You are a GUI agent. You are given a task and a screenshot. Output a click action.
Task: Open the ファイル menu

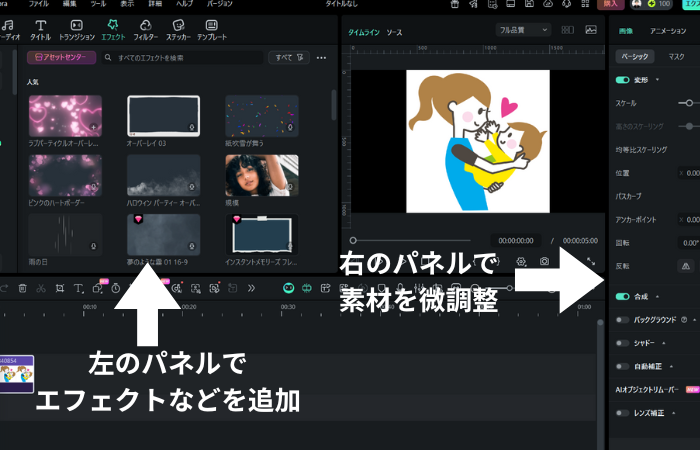(39, 4)
